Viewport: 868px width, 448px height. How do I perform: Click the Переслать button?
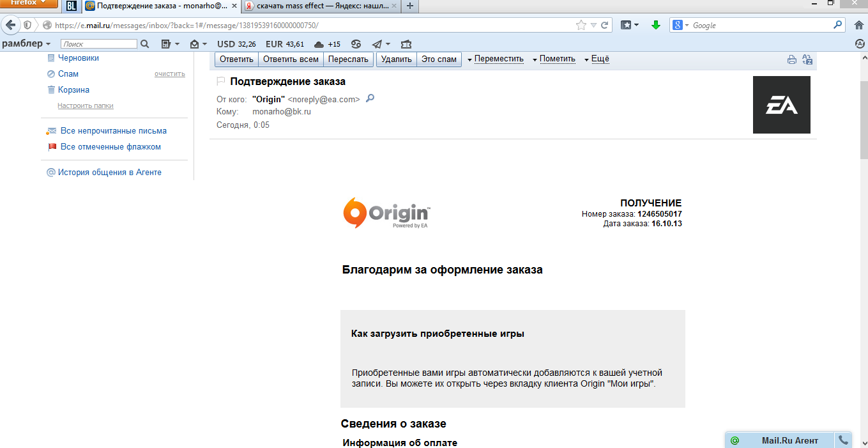tap(348, 59)
